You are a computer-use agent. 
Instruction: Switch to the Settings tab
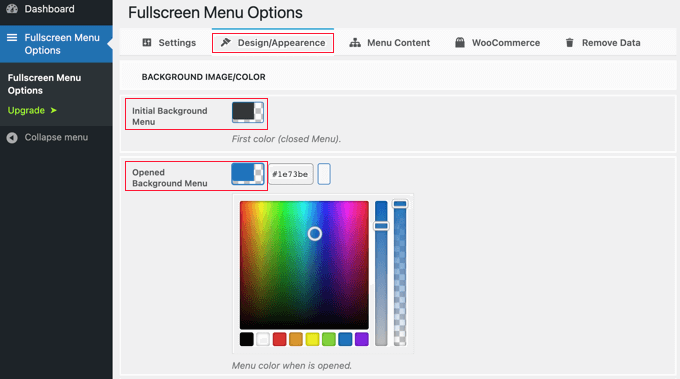(169, 43)
